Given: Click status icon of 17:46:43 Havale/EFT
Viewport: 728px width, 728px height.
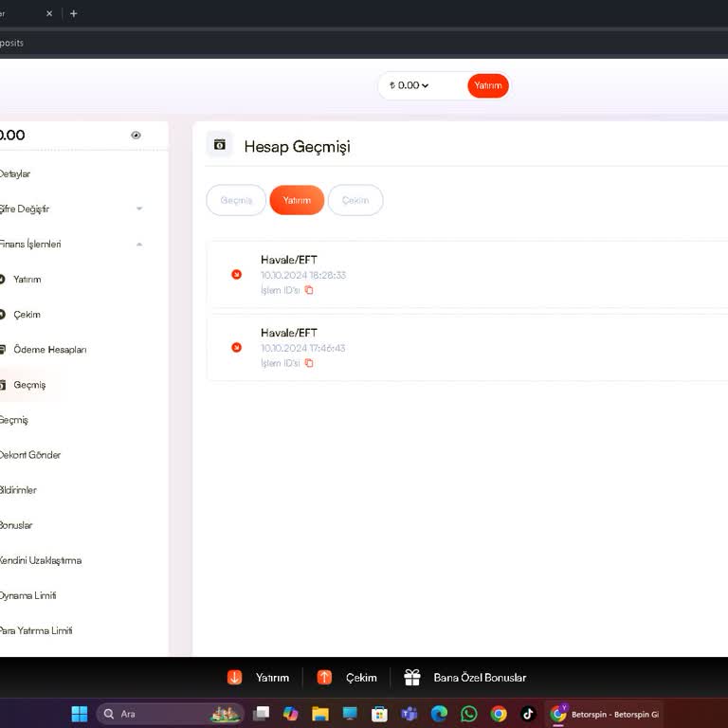Looking at the screenshot, I should 236,347.
